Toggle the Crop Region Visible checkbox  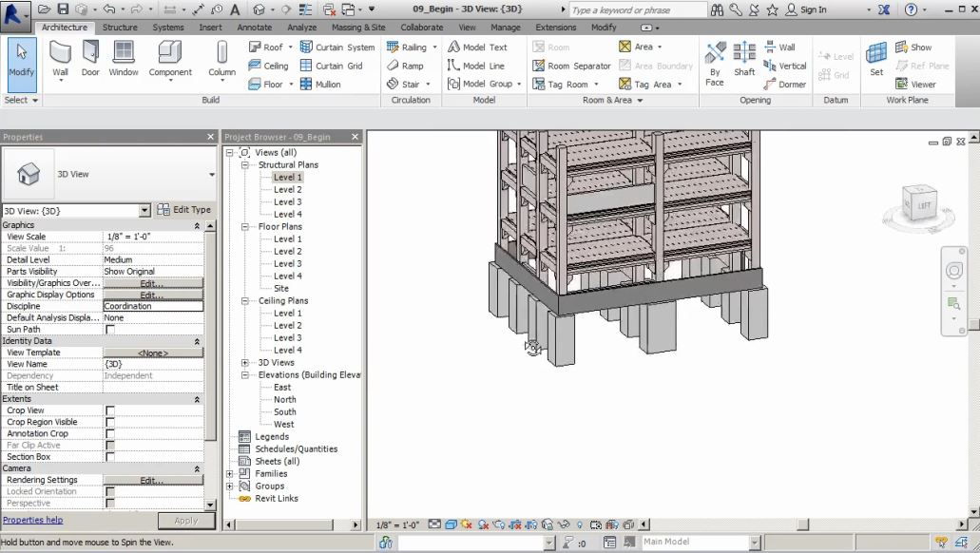110,423
